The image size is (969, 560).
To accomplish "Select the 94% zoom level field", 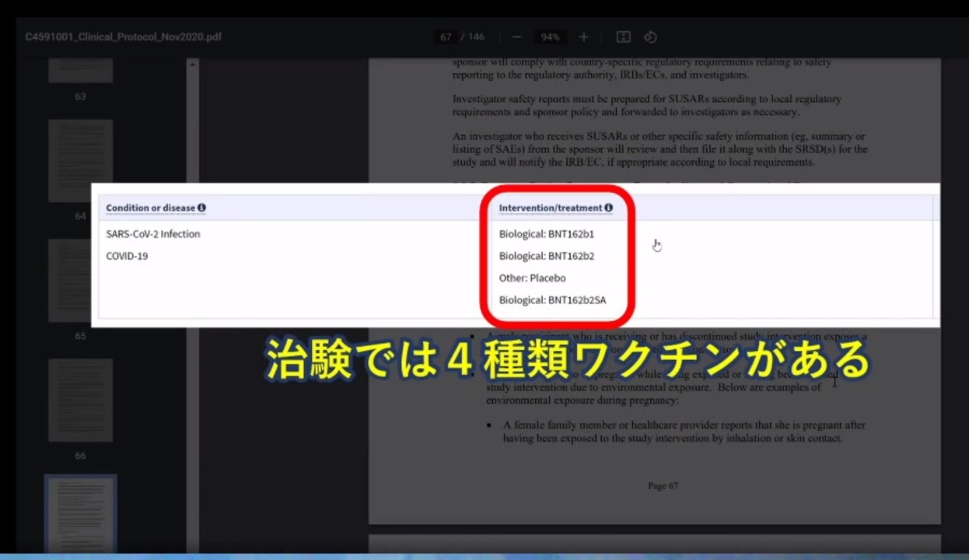I will coord(550,37).
